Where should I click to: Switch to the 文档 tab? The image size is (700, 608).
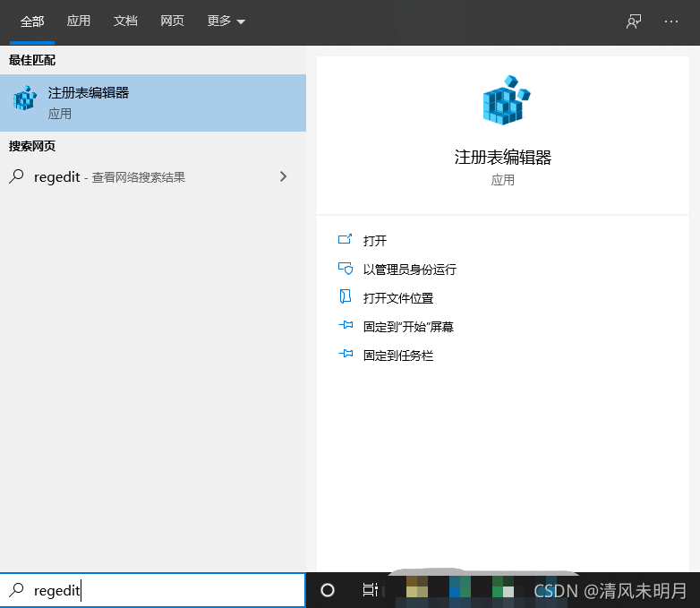125,21
